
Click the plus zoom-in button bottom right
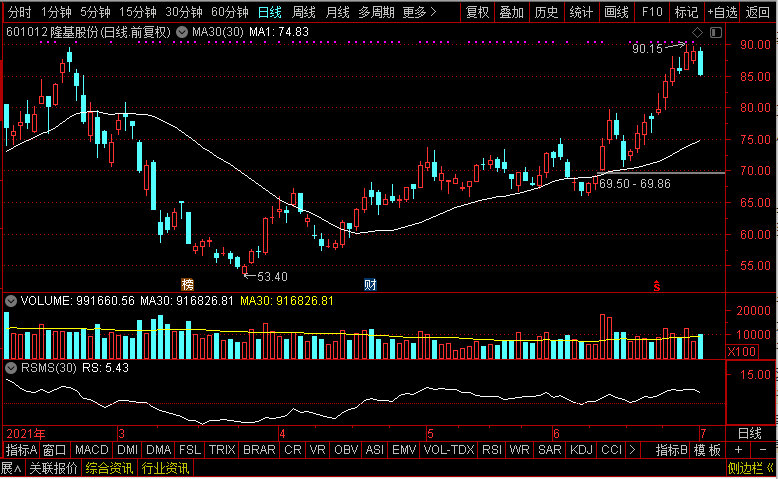[x=739, y=450]
